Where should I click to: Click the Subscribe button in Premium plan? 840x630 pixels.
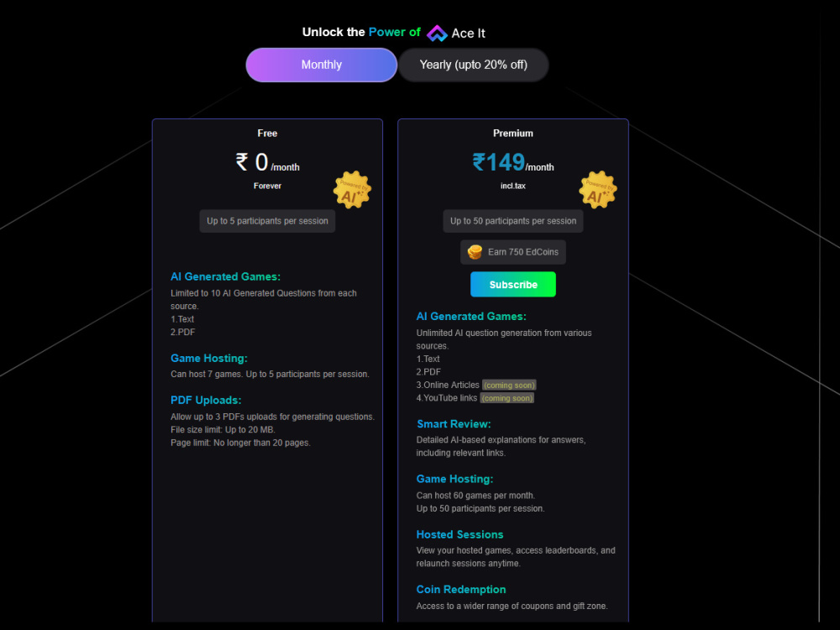click(513, 285)
